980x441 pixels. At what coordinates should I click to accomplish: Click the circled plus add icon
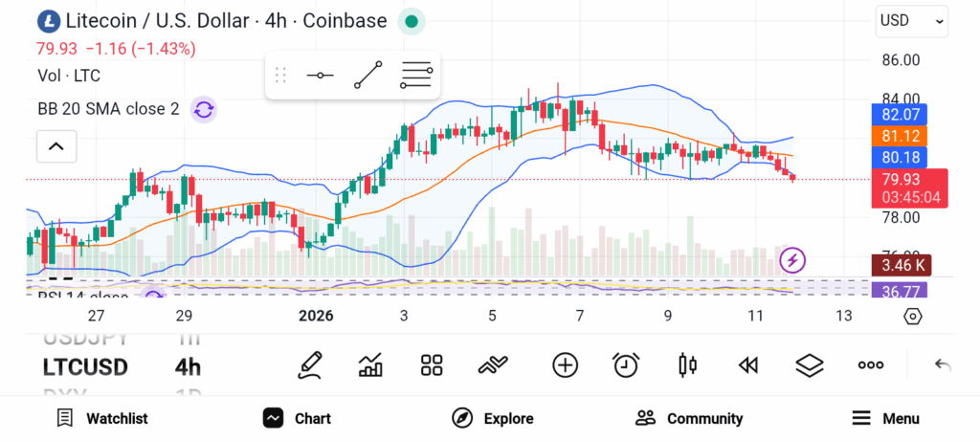tap(566, 364)
